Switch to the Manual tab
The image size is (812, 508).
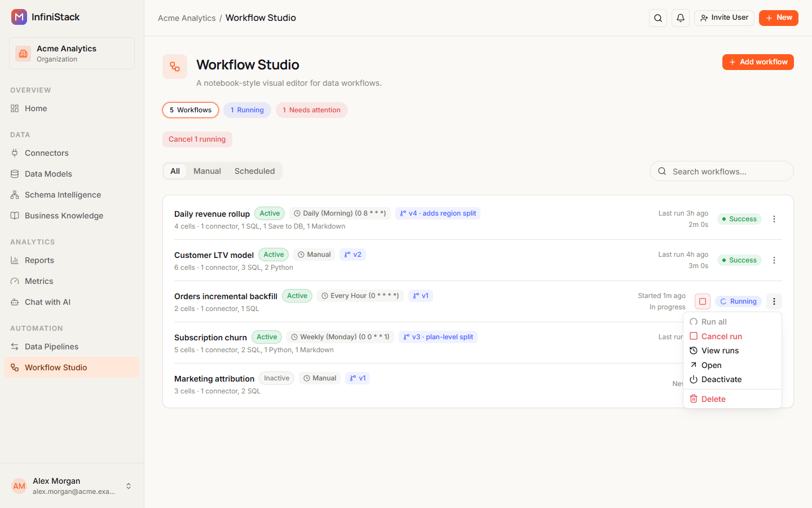207,171
